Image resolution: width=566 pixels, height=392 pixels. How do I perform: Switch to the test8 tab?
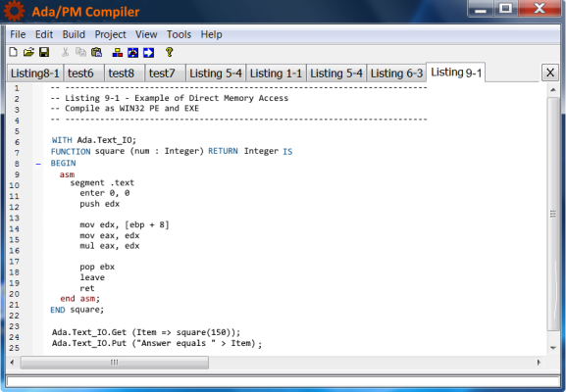click(x=125, y=73)
